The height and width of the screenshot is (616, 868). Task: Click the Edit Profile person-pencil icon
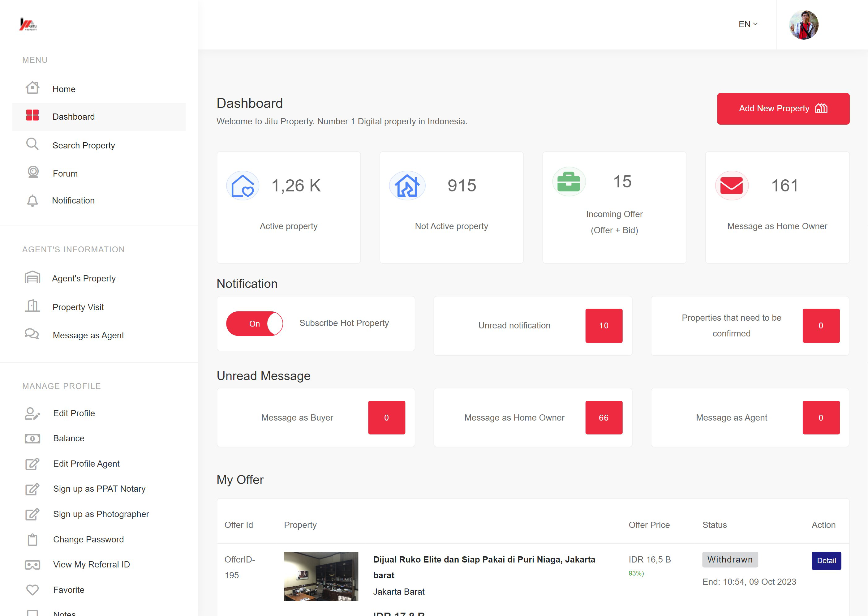pyautogui.click(x=32, y=413)
